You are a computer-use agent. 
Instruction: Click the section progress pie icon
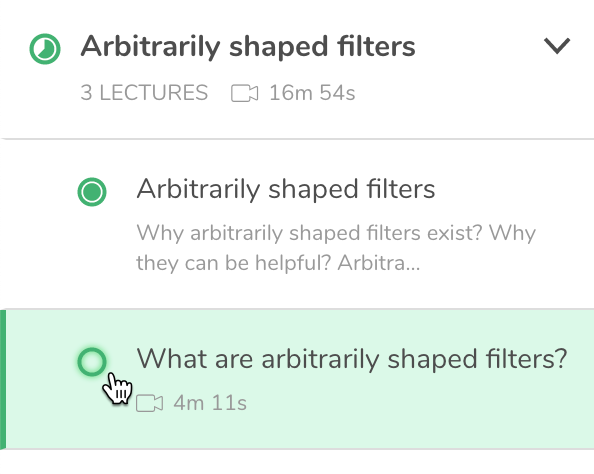[45, 49]
